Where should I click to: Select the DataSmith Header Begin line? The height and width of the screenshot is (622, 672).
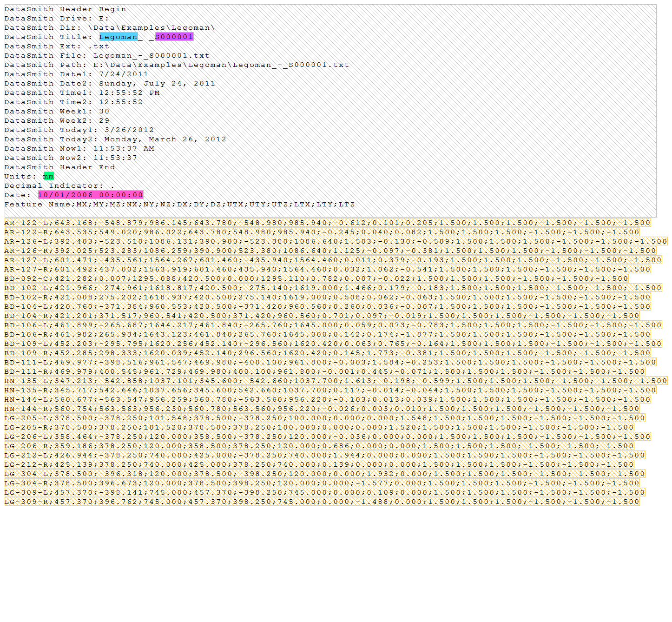[65, 9]
